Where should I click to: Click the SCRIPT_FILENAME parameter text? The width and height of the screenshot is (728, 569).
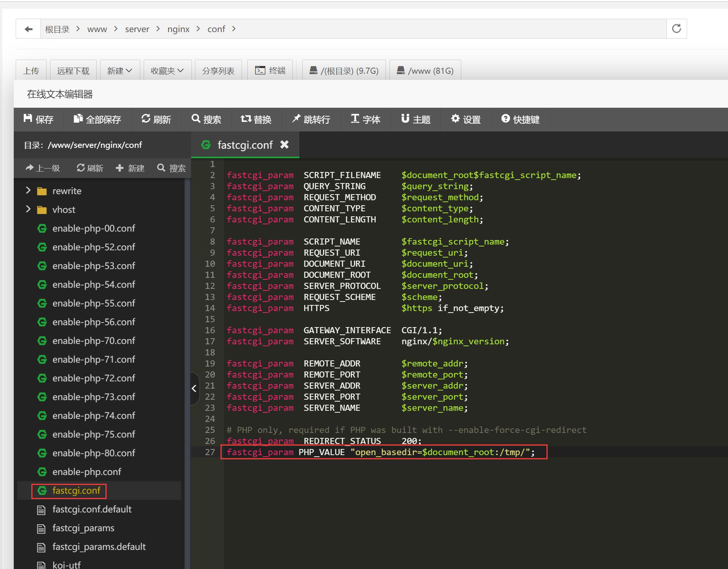click(342, 175)
